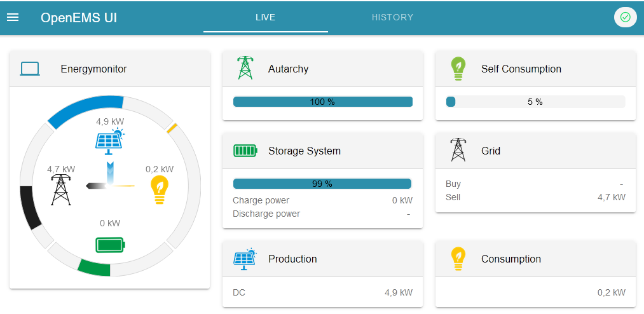Viewport: 644px width, 314px height.
Task: Click the Charge power 0 kW value
Action: pos(402,200)
